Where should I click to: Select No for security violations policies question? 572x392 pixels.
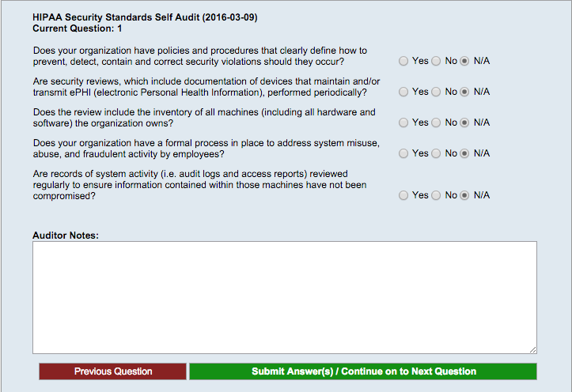coord(436,61)
